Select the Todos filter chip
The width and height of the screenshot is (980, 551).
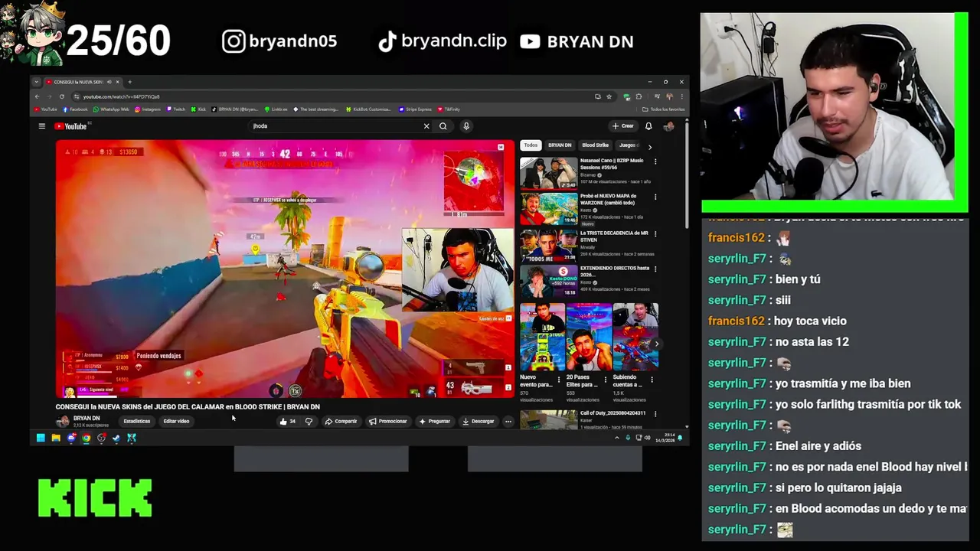coord(531,145)
